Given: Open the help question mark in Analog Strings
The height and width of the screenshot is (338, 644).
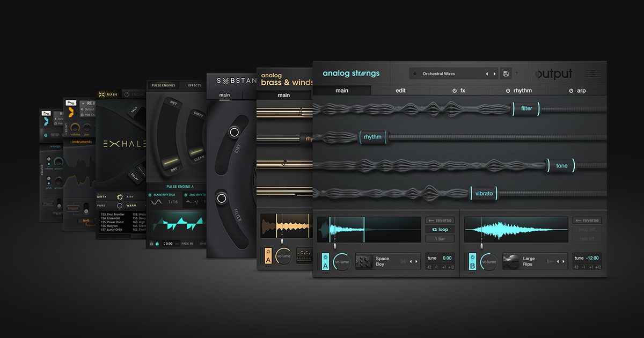Looking at the screenshot, I should pos(517,74).
